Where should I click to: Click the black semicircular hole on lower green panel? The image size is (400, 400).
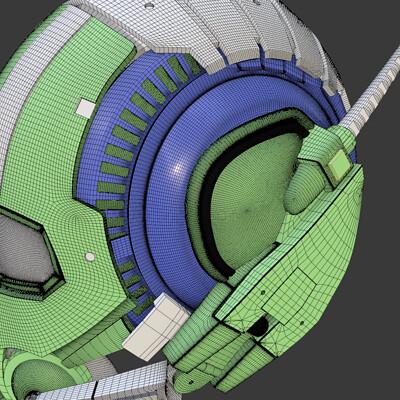click(x=258, y=326)
